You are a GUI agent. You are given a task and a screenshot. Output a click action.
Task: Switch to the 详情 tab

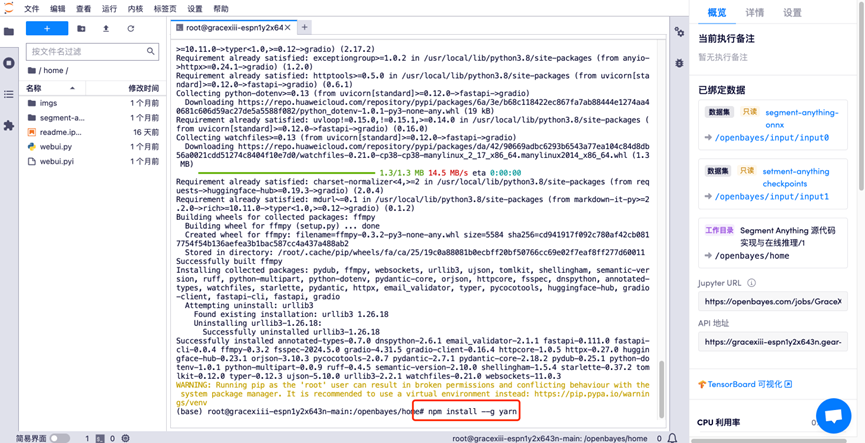pos(754,13)
